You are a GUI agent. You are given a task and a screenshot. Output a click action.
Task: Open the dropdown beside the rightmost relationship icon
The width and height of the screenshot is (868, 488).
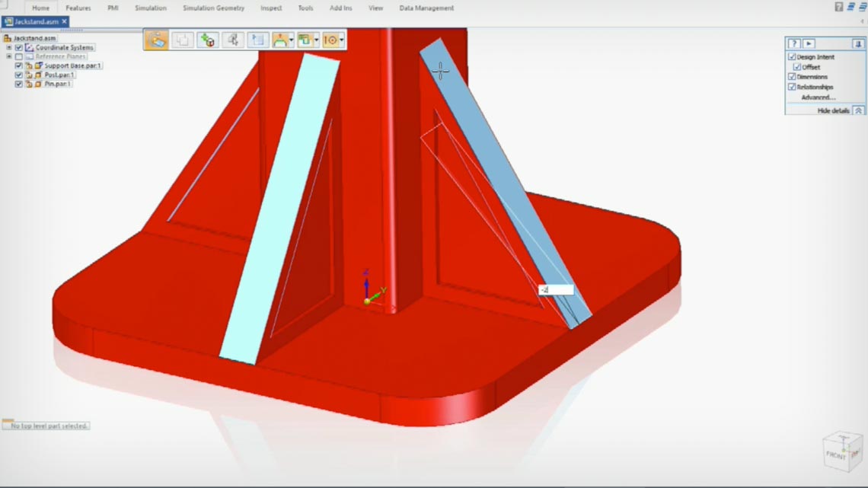tap(341, 40)
